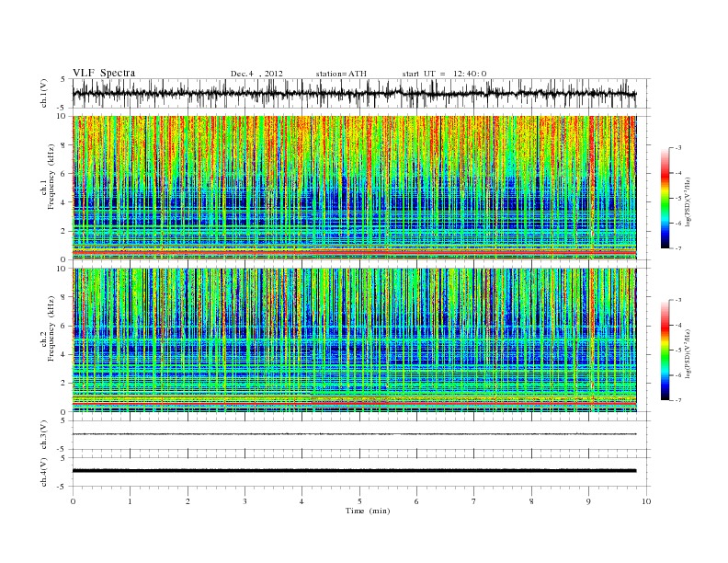The width and height of the screenshot is (728, 563).
Task: Select the "start UT = 12:40:0" header text
Action: pyautogui.click(x=444, y=74)
